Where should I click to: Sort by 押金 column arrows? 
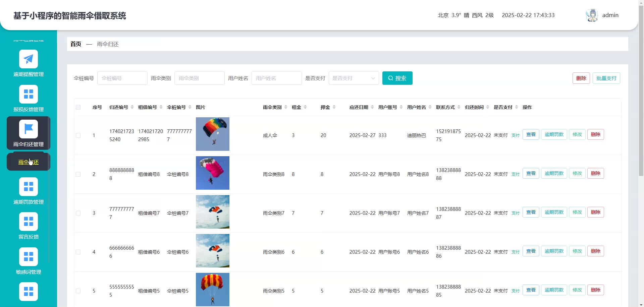pyautogui.click(x=334, y=107)
